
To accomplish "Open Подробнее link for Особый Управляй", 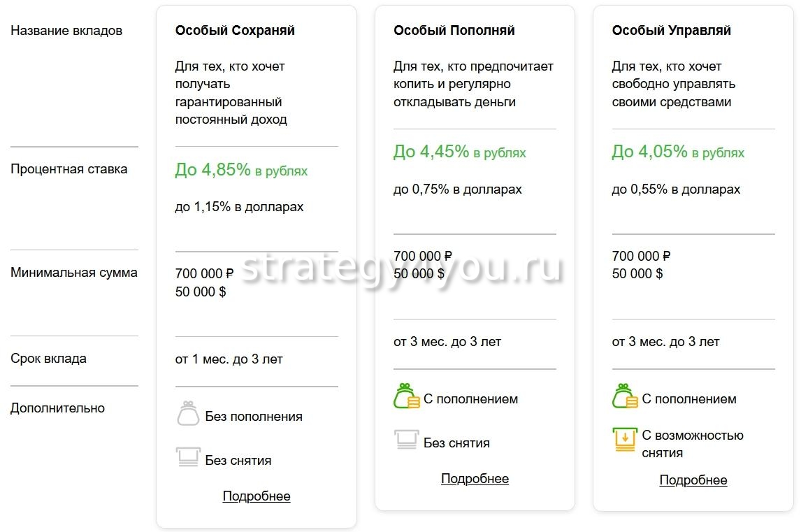I will coord(693,480).
